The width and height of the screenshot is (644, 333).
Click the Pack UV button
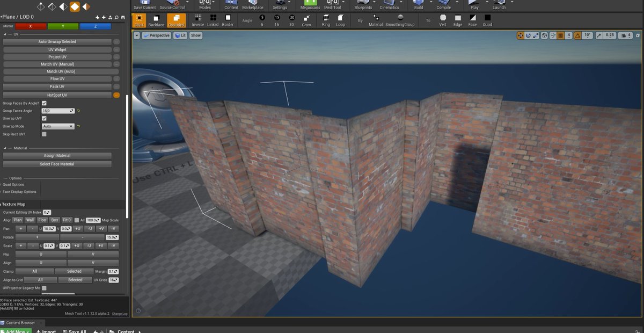point(57,86)
